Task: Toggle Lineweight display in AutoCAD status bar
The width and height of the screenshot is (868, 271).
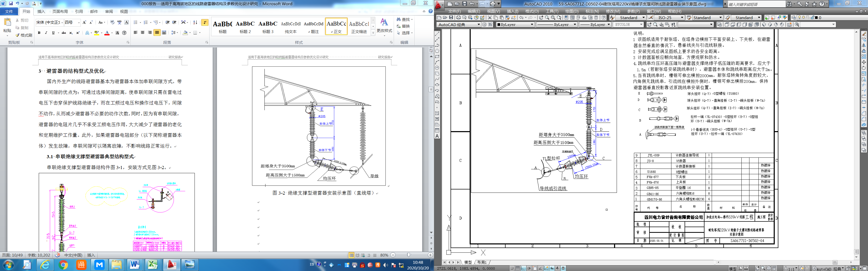Action: [x=558, y=268]
